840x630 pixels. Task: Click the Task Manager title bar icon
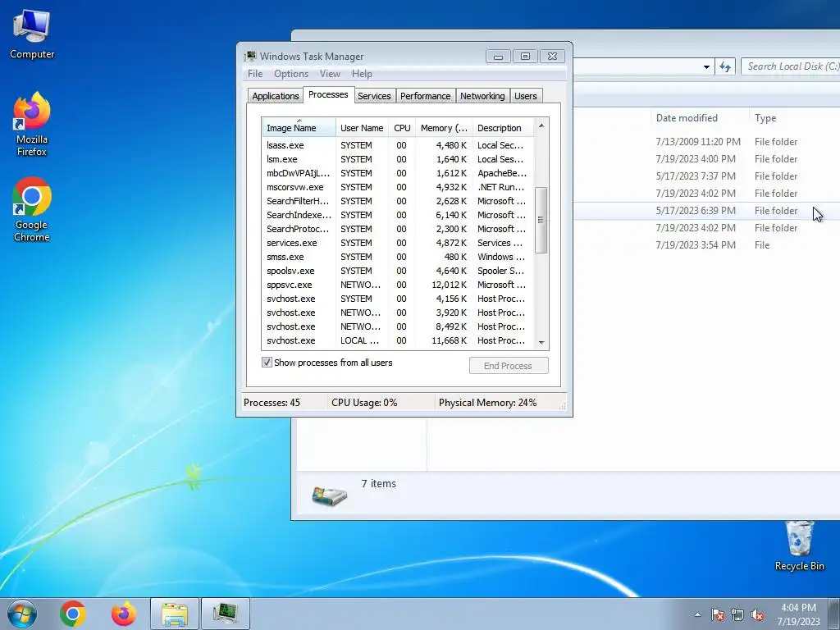coord(249,57)
